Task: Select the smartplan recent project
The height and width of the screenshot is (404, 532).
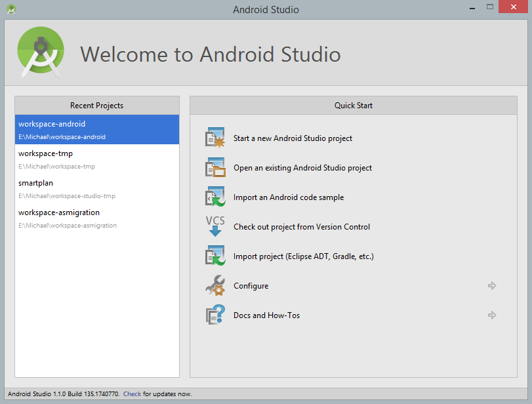Action: coord(97,189)
